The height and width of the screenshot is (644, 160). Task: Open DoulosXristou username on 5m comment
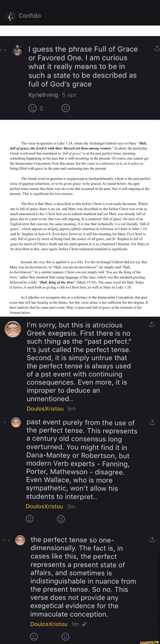45,409
